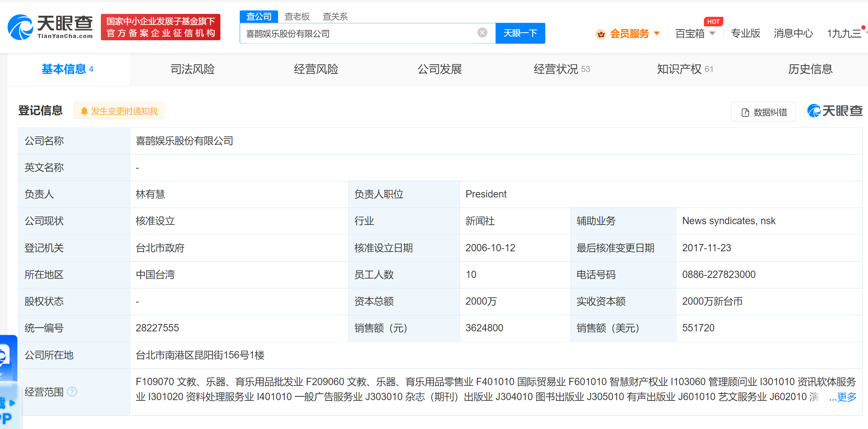
Task: Click the TianYanCha logo icon
Action: pyautogui.click(x=20, y=27)
